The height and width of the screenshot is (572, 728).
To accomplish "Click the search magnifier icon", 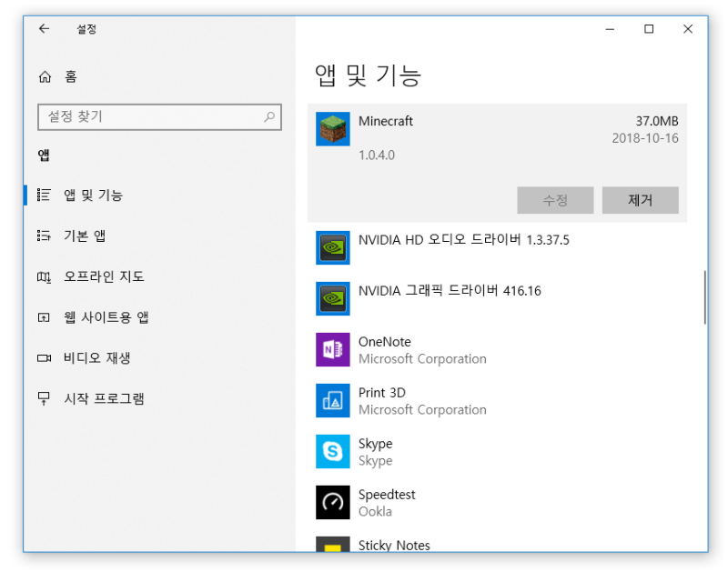I will 269,117.
